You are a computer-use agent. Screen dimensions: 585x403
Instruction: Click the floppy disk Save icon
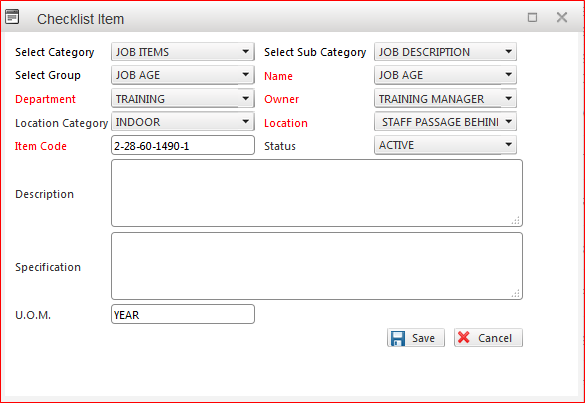coord(398,338)
